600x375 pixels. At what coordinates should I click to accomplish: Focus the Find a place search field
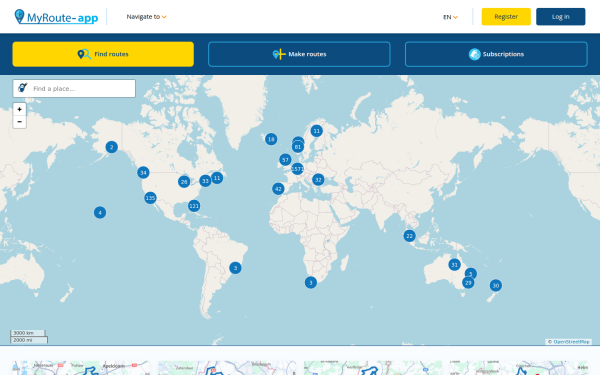pos(74,88)
